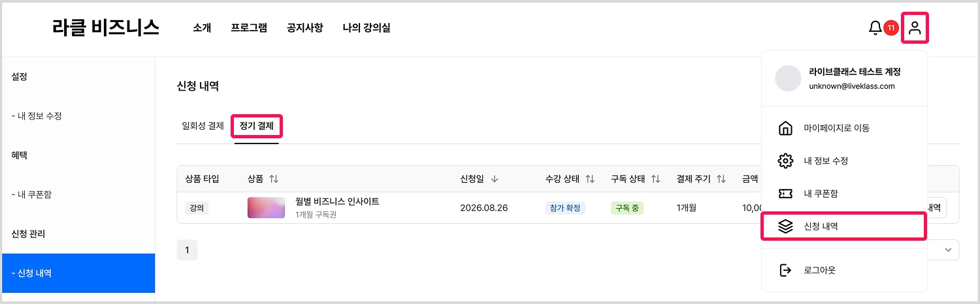
Task: Expand the page size dropdown chevron
Action: point(948,250)
